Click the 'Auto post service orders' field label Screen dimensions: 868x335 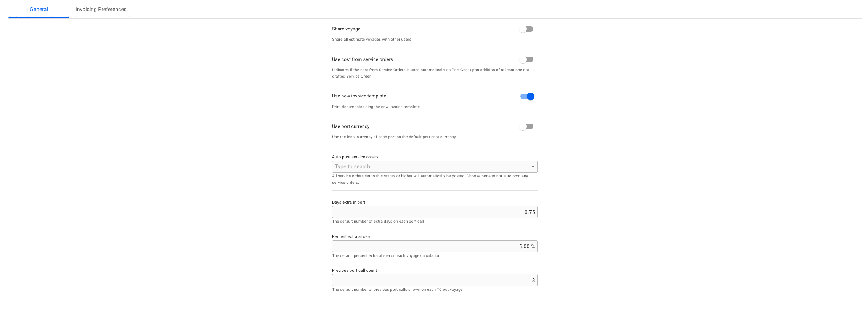click(x=355, y=157)
